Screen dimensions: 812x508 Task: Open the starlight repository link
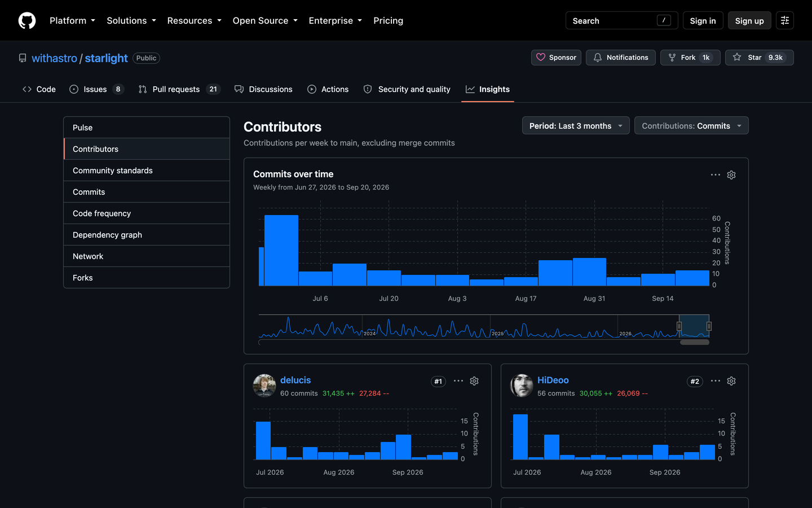[x=106, y=58]
